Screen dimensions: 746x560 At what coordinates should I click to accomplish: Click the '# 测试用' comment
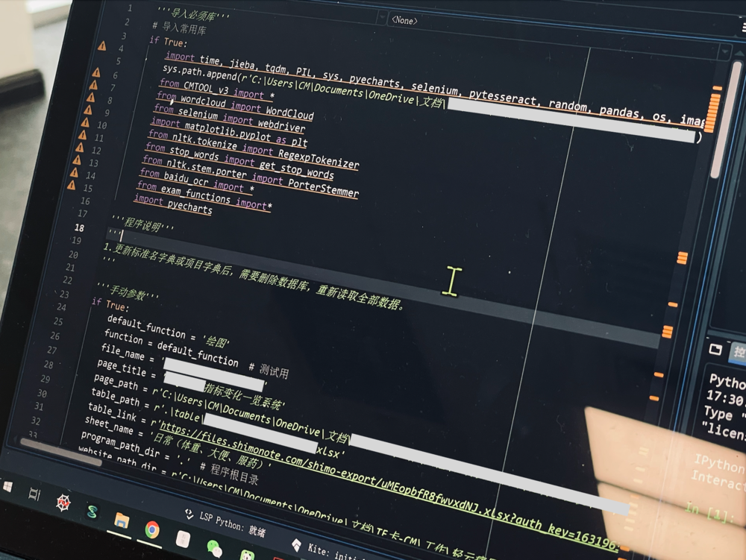[269, 369]
